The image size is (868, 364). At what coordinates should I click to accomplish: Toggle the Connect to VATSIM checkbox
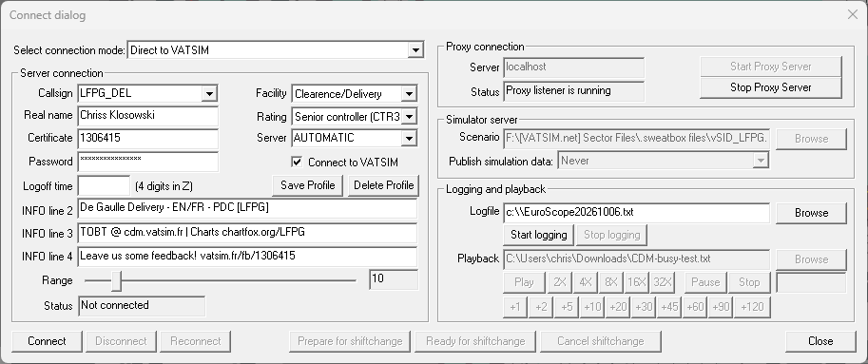click(x=298, y=163)
